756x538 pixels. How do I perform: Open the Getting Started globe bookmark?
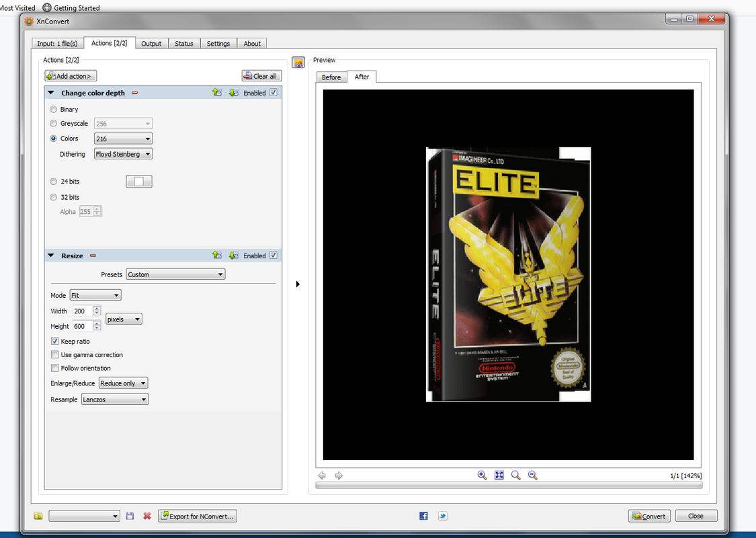coord(47,7)
